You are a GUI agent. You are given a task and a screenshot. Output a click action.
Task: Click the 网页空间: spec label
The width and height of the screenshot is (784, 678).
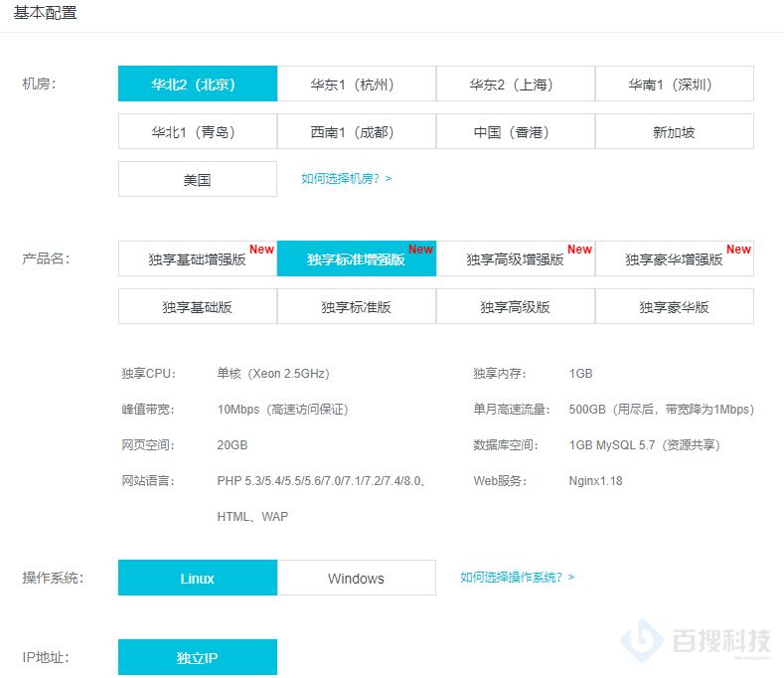pyautogui.click(x=148, y=445)
